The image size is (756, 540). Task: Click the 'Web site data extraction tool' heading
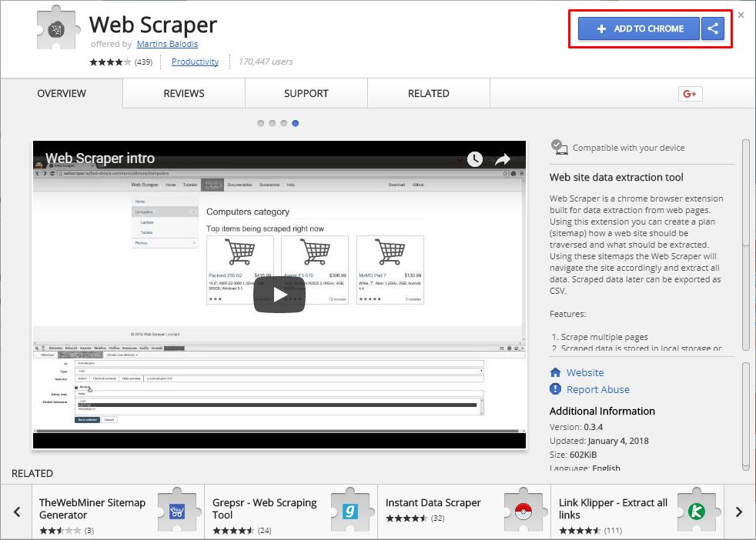click(x=616, y=177)
